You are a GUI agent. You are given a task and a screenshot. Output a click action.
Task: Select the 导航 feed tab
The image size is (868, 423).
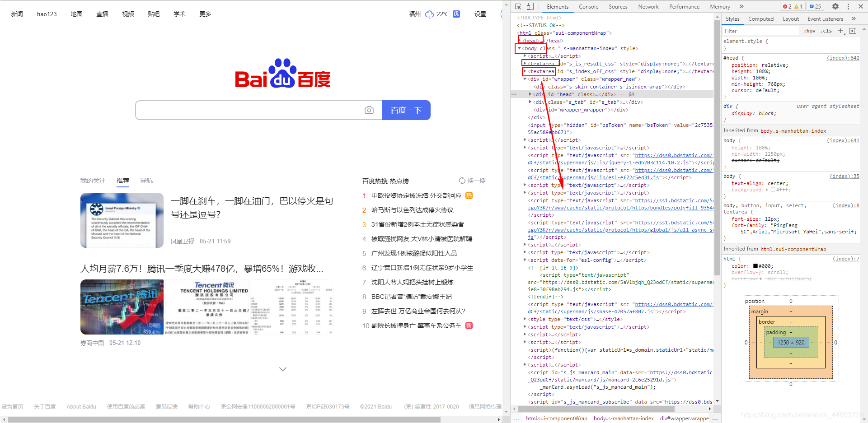coord(146,181)
